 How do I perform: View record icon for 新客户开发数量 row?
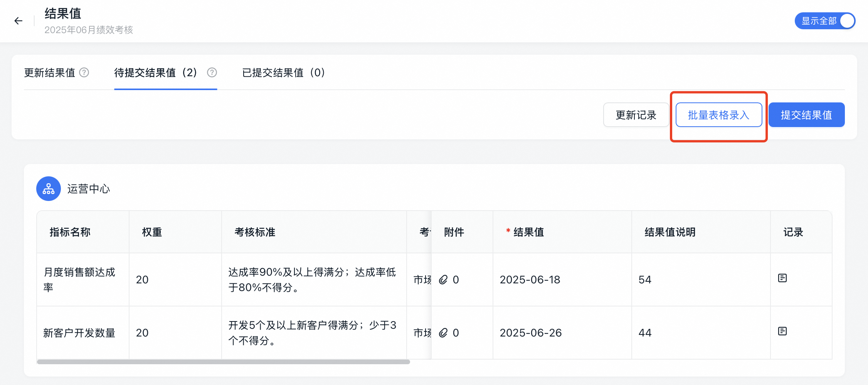pos(782,331)
